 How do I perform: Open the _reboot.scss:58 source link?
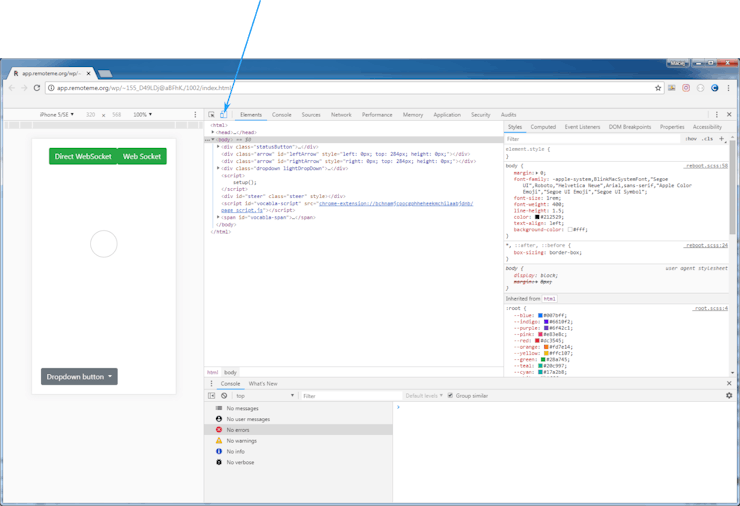tap(706, 166)
